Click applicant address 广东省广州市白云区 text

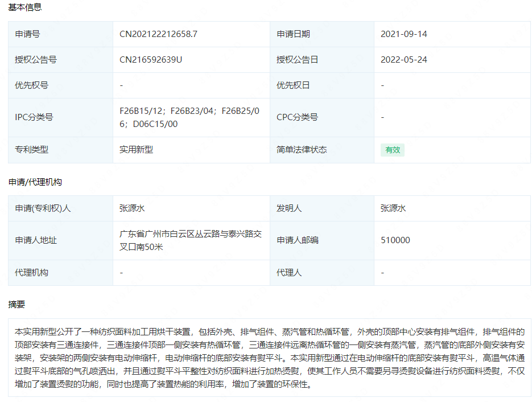point(191,240)
